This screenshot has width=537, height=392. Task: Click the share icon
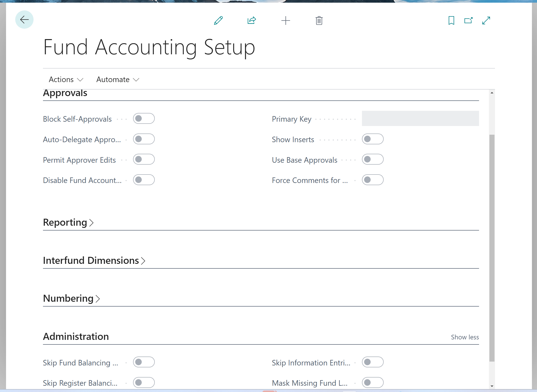(x=252, y=21)
